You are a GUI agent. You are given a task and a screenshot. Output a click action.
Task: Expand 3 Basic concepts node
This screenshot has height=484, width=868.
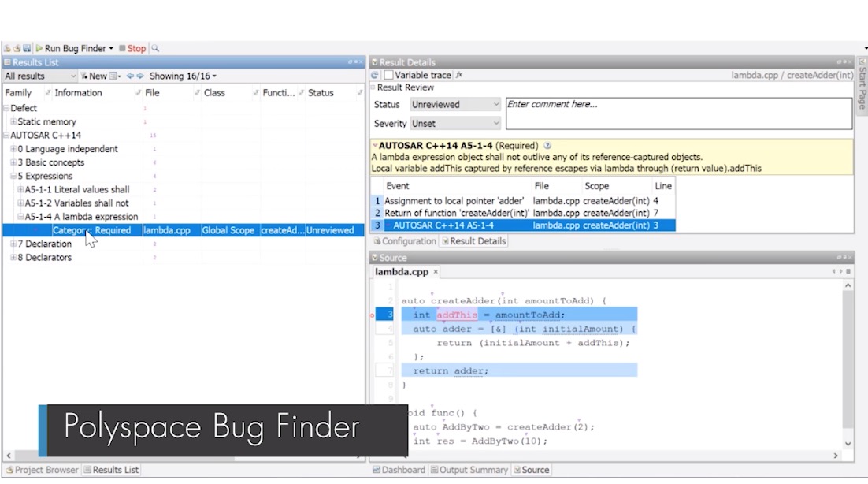(13, 162)
